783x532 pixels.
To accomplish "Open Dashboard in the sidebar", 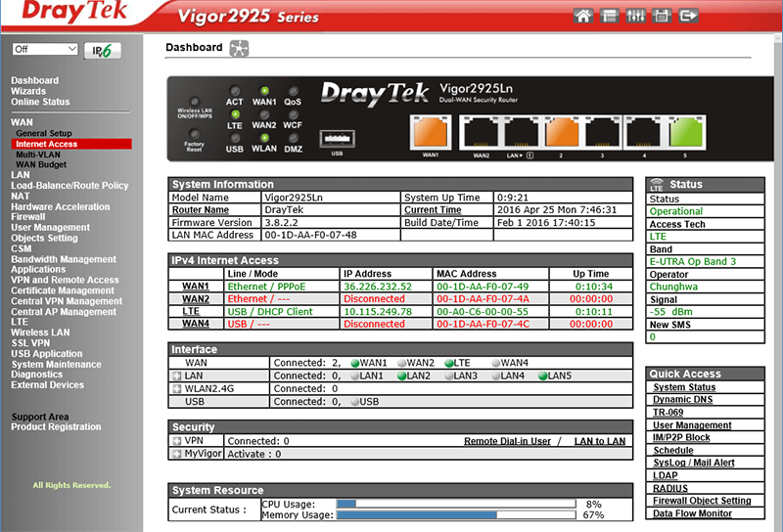I will coord(35,80).
